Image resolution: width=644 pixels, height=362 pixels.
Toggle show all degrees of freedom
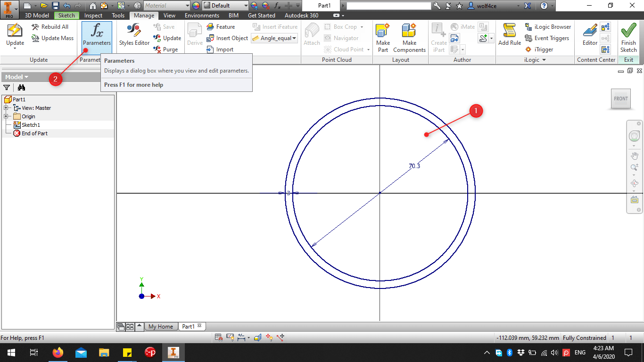point(269,337)
